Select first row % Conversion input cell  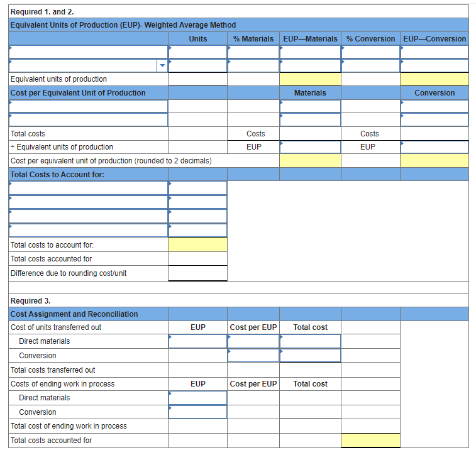pyautogui.click(x=370, y=52)
